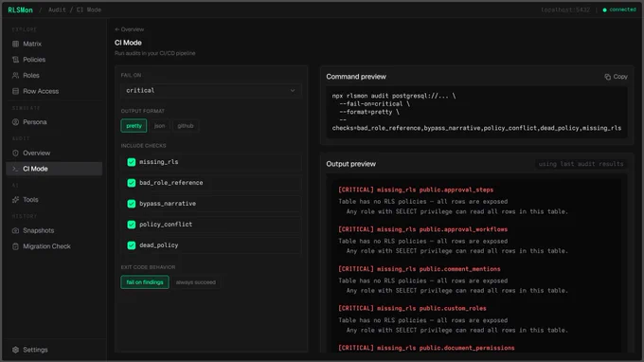Click the npx rlsmon audit command line
This screenshot has width=644, height=362.
click(394, 96)
